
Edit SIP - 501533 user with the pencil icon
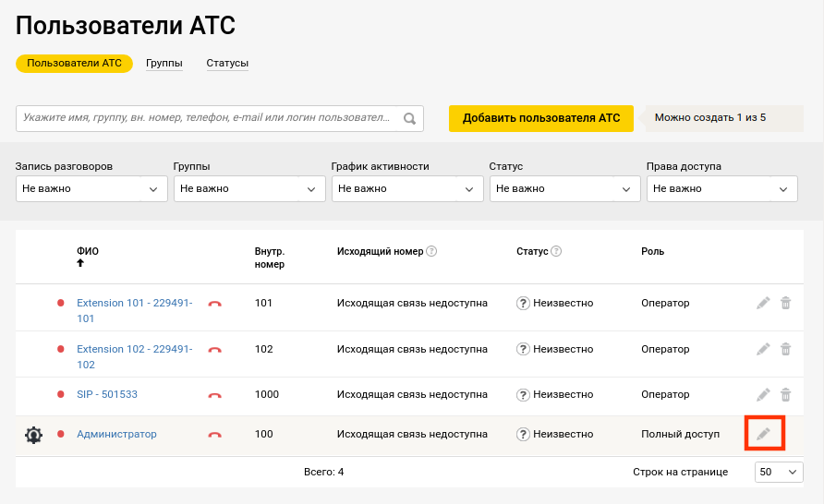pos(763,394)
